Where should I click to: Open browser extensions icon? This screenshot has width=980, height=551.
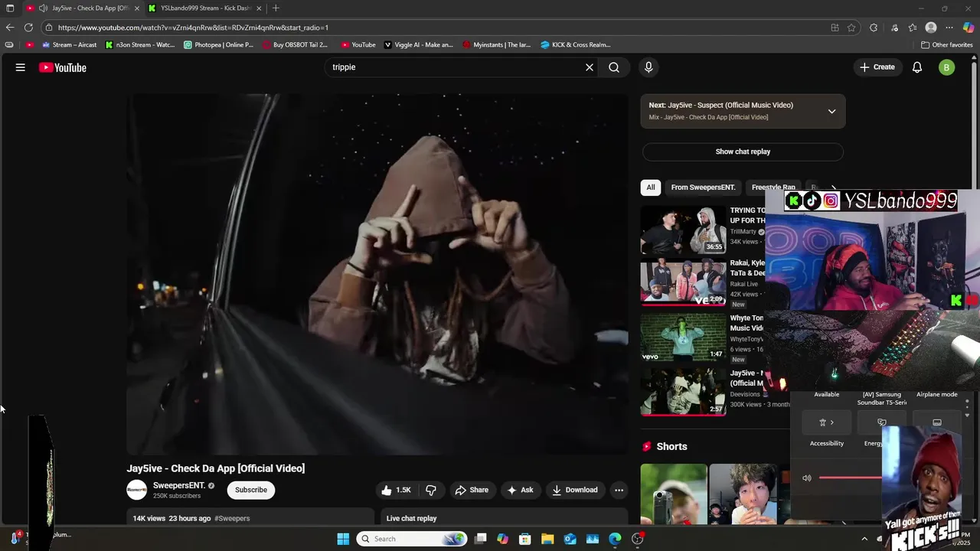[x=874, y=28]
